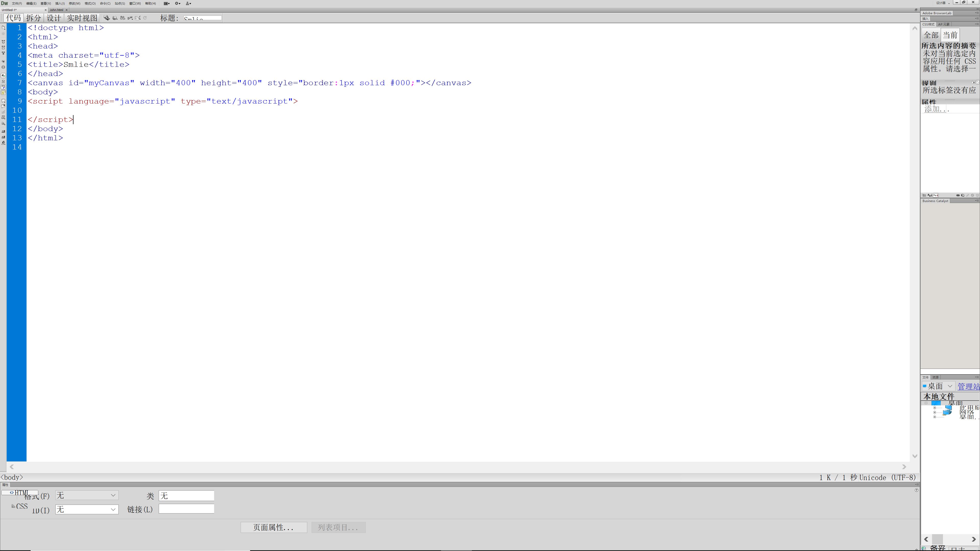980x551 pixels.
Task: Open Adobe BrowserLab panel tab
Action: pos(937,13)
